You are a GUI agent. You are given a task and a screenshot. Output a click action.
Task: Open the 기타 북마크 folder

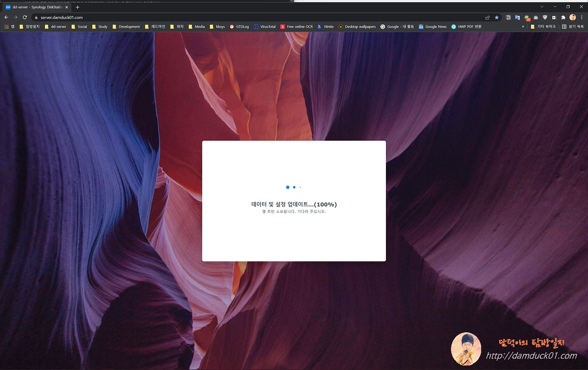[543, 26]
